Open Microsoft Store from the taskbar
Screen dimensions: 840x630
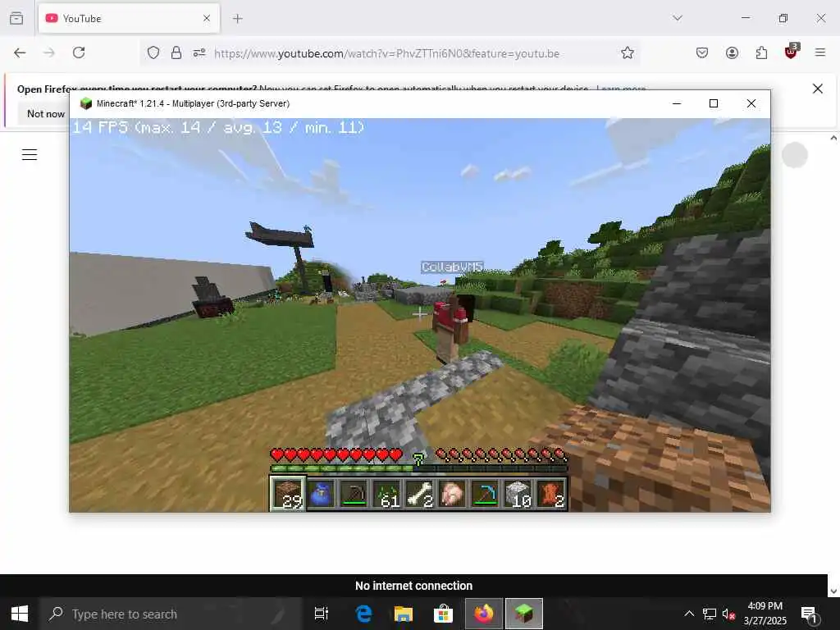tap(443, 614)
